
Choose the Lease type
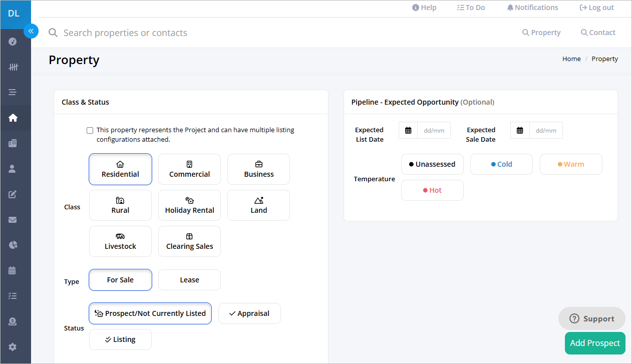tap(189, 280)
